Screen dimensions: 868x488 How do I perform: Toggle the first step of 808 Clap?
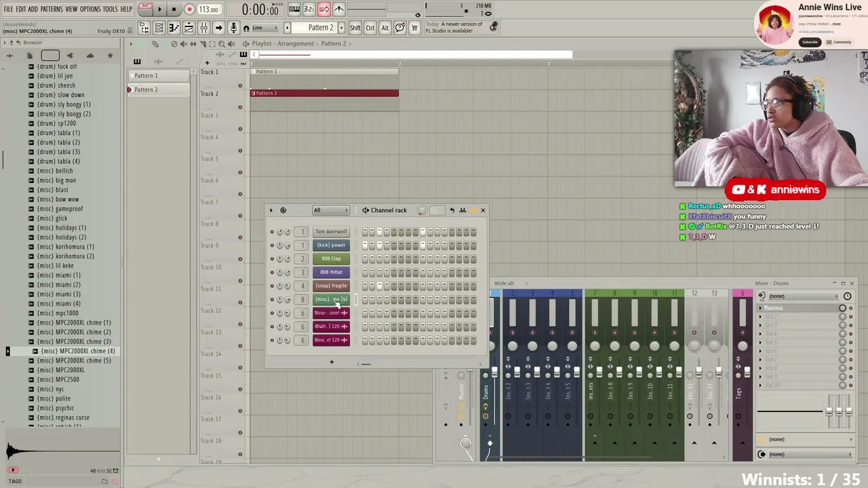(365, 259)
